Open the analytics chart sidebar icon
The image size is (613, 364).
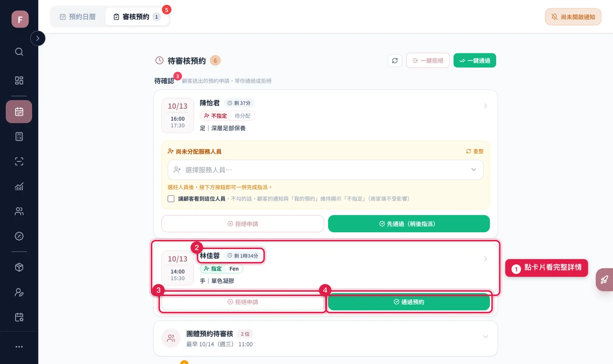click(19, 186)
